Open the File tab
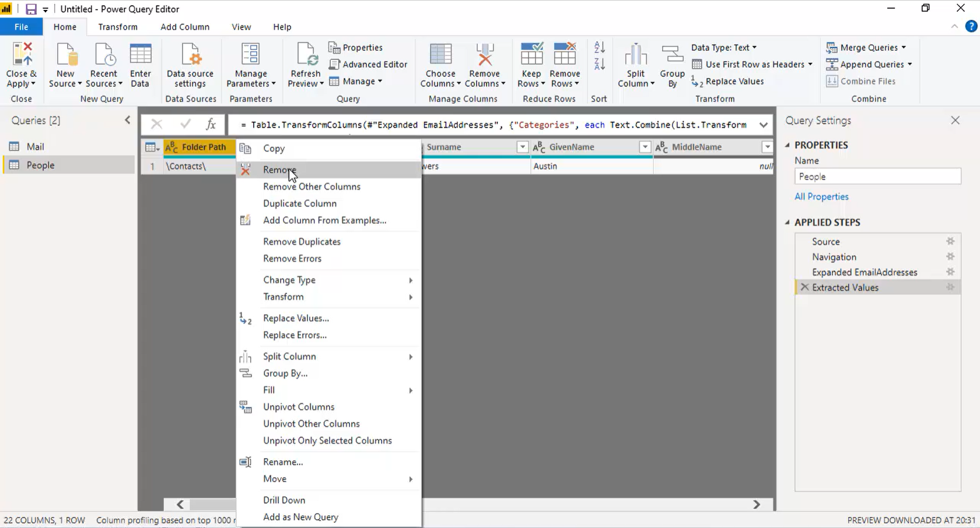The image size is (980, 528). click(22, 27)
